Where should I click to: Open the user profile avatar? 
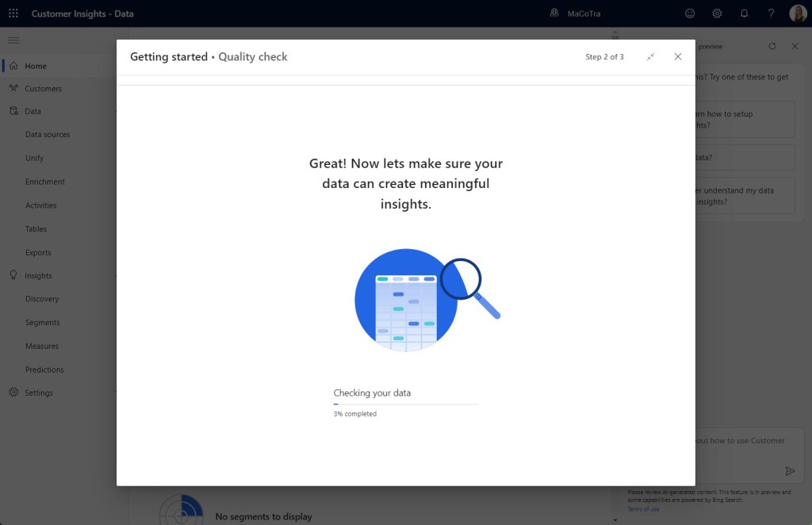[798, 13]
